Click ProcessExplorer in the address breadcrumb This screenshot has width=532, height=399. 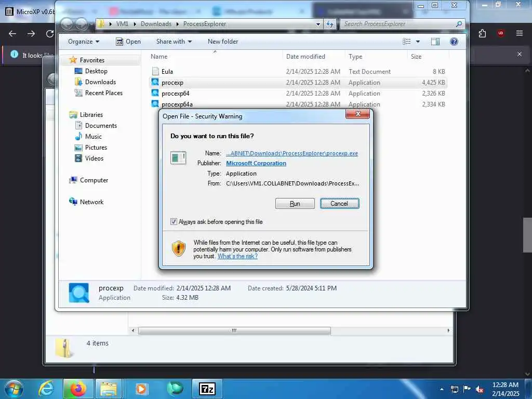(205, 24)
